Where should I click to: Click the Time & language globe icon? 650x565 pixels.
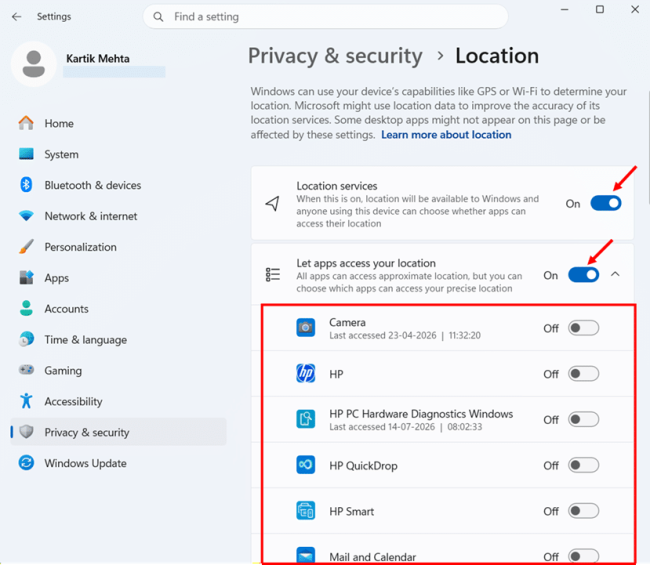click(x=26, y=339)
